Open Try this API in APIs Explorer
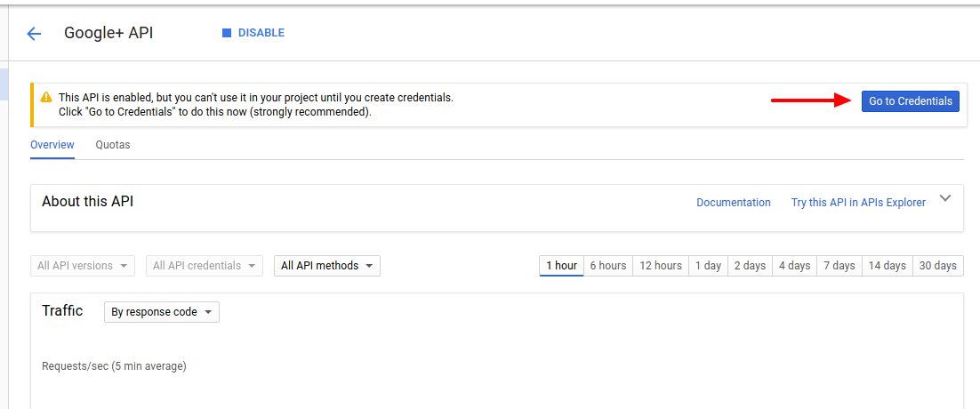This screenshot has width=980, height=409. pos(858,203)
